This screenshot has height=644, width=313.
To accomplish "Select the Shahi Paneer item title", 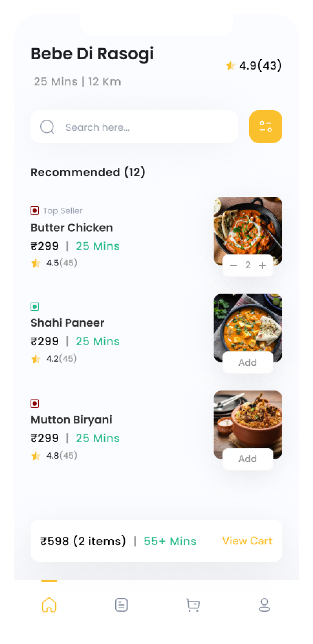I will (x=67, y=323).
